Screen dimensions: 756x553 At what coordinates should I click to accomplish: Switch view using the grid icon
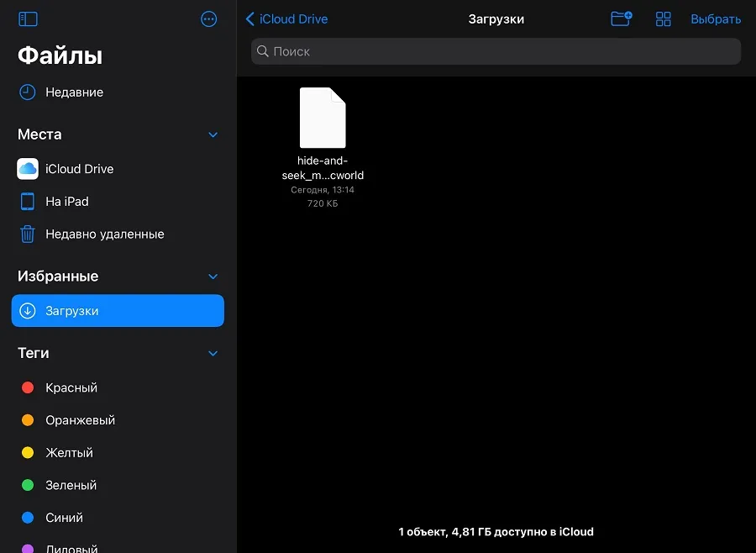[664, 18]
